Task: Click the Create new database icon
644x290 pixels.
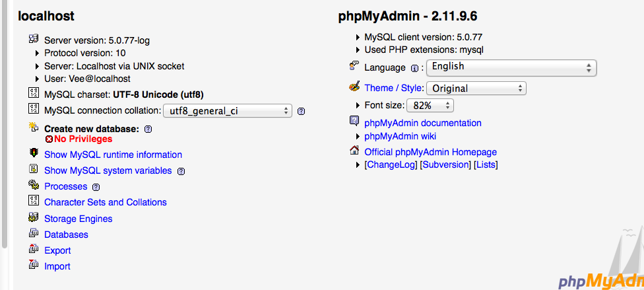Action: 33,127
